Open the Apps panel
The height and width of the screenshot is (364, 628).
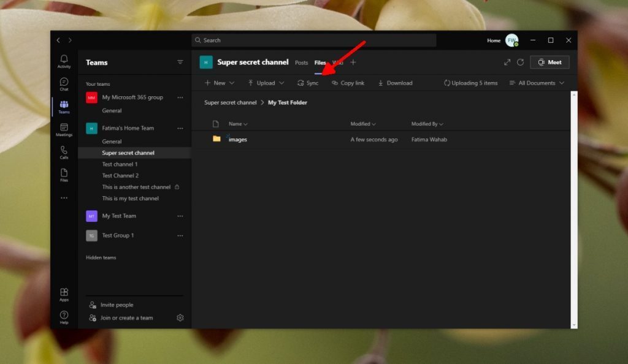(x=64, y=294)
